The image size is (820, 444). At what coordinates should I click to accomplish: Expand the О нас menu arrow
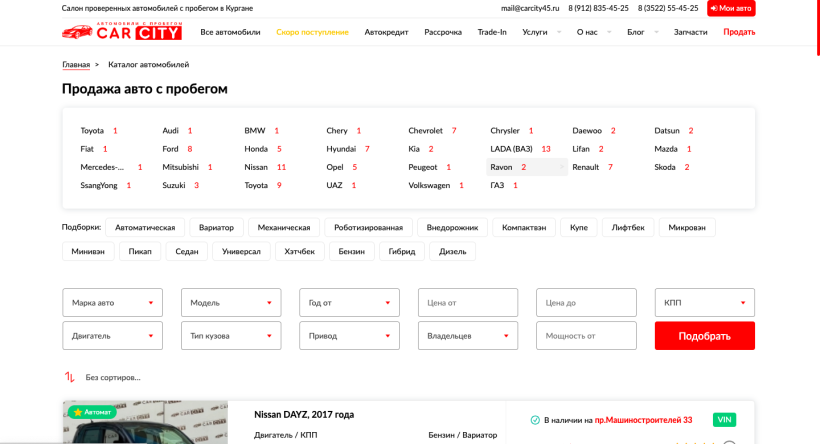coord(609,32)
